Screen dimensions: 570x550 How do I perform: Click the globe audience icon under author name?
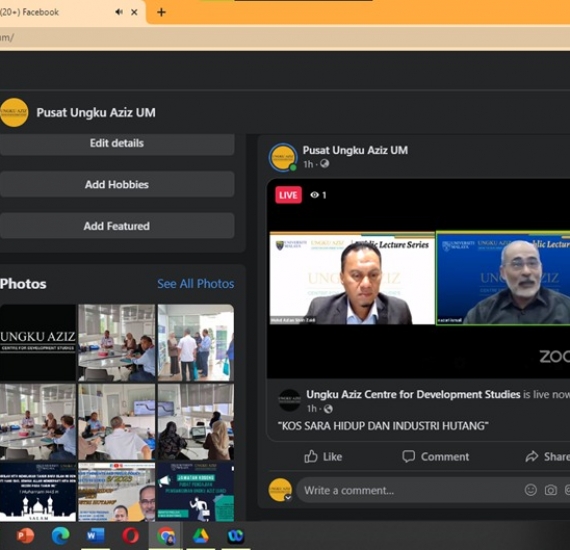coord(325,164)
